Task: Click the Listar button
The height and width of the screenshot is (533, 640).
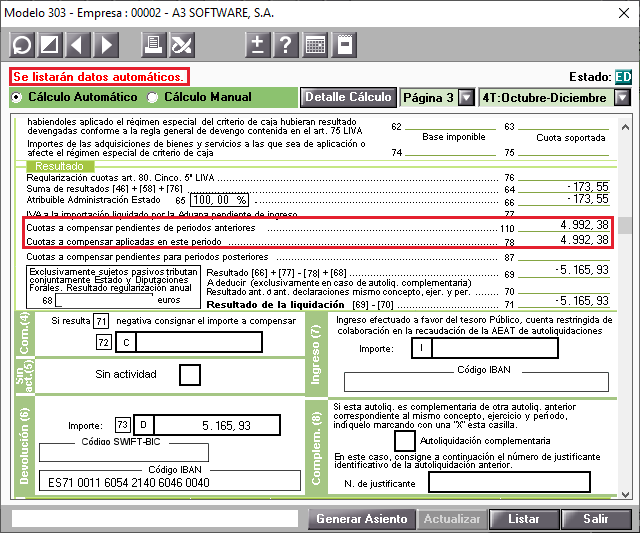Action: pyautogui.click(x=524, y=519)
